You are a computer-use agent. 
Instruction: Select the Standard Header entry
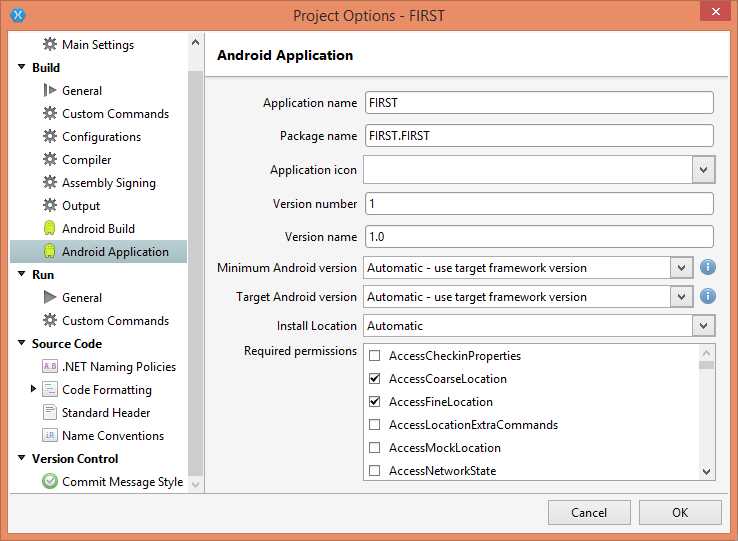(x=106, y=412)
